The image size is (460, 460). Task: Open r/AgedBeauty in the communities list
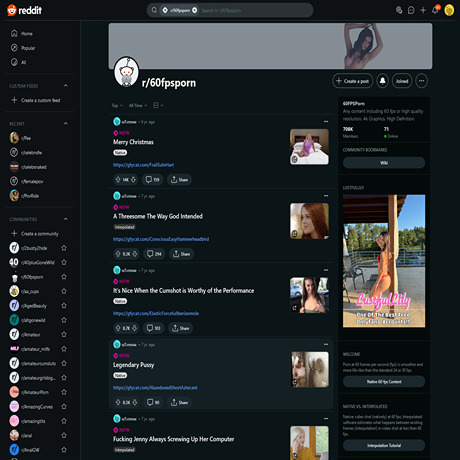click(33, 306)
